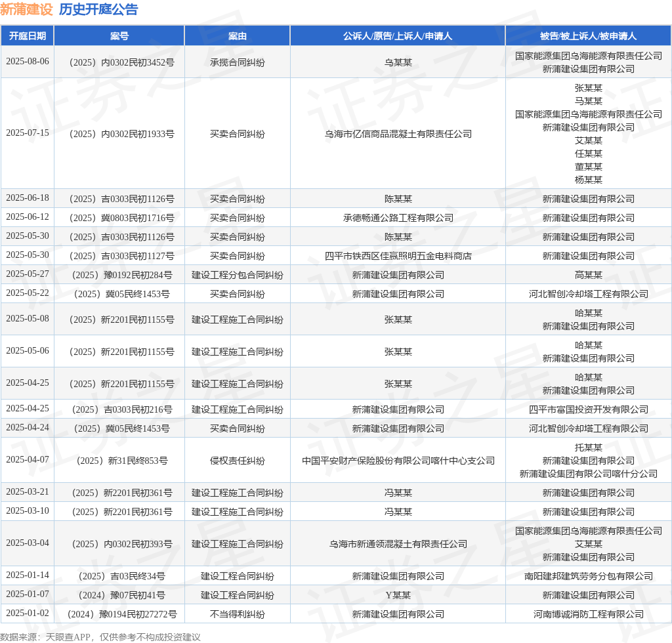672x643 pixels.
Task: Click defendant 董某某
Action: pyautogui.click(x=589, y=167)
